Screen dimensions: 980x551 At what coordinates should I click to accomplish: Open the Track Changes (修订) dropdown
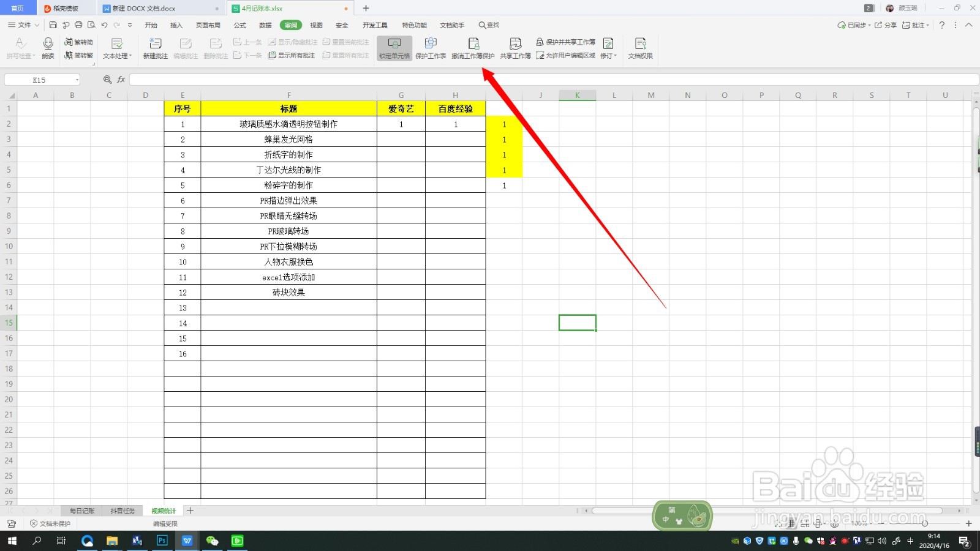click(608, 48)
